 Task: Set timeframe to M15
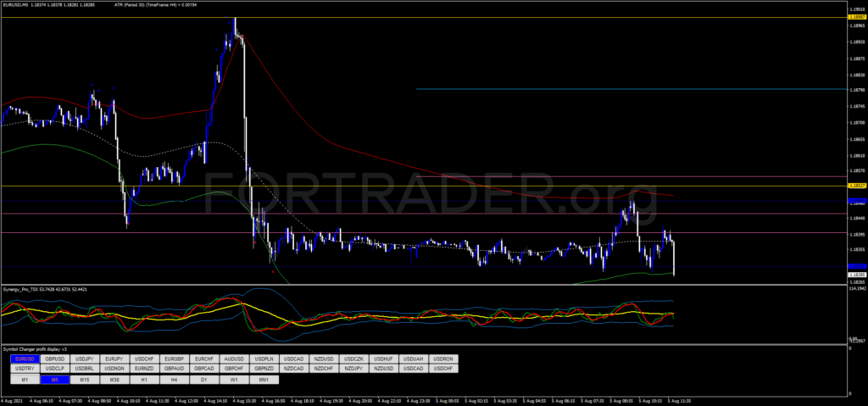pyautogui.click(x=85, y=380)
